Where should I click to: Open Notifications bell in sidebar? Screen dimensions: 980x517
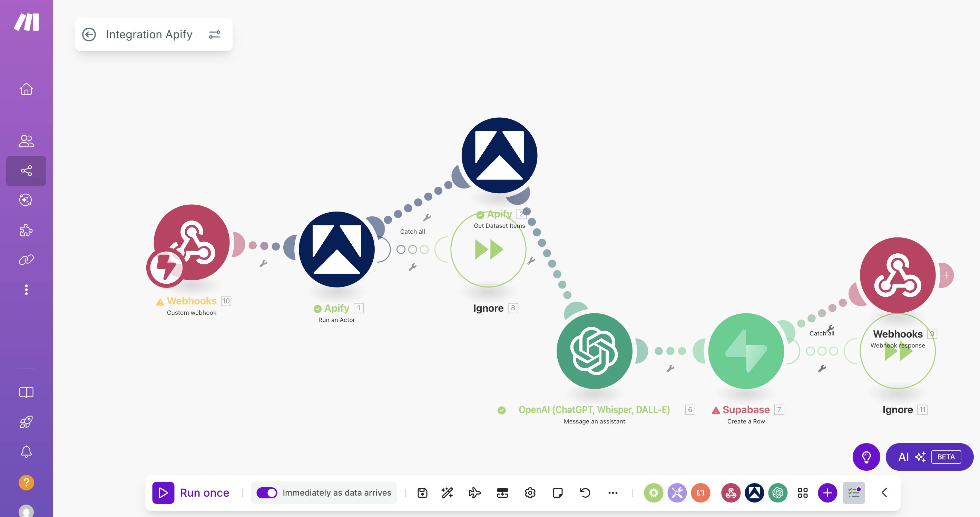26,451
